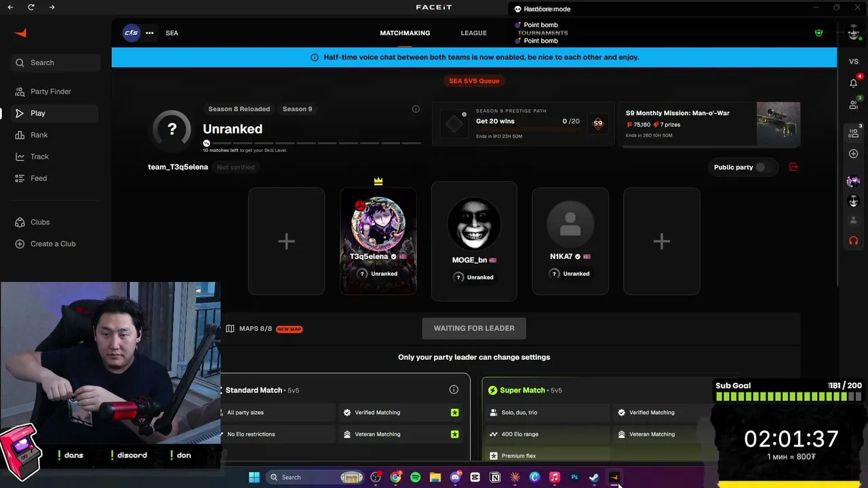Open the MAPS 8/8 selector
The width and height of the screenshot is (868, 488).
tap(264, 329)
